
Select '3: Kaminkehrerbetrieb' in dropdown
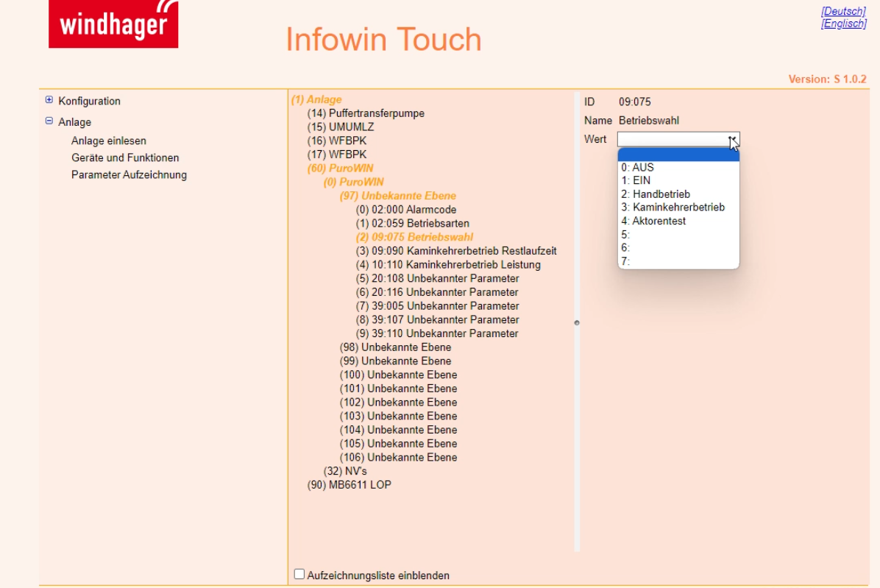(673, 208)
